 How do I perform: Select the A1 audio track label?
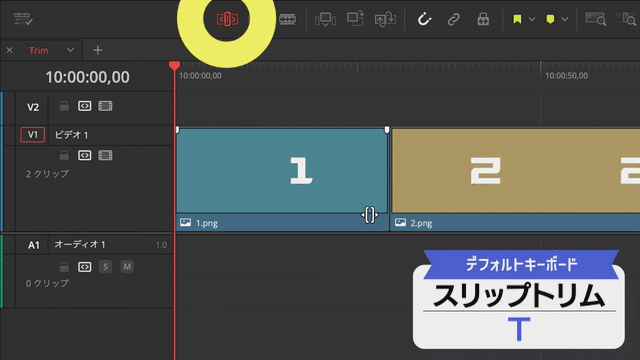33,245
